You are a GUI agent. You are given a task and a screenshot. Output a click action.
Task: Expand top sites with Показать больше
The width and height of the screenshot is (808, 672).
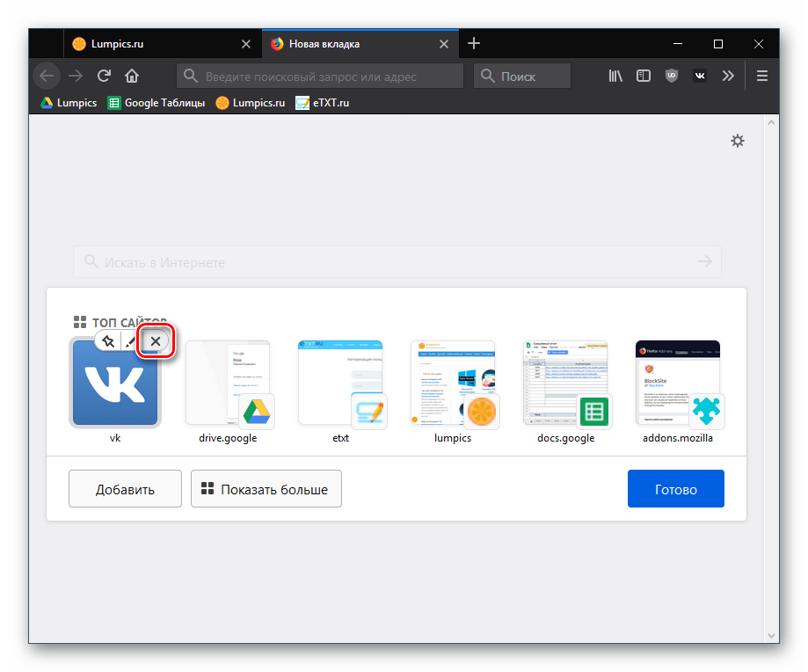click(x=266, y=489)
